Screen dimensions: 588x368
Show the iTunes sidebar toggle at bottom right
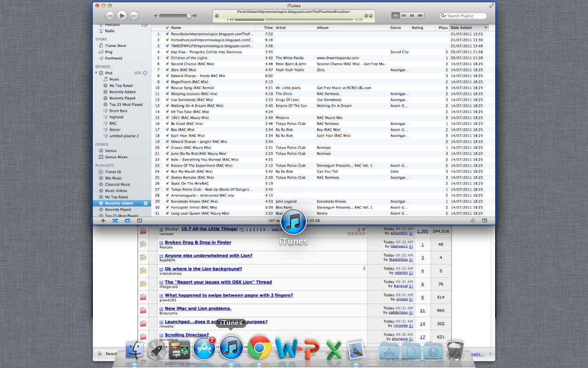(x=485, y=220)
